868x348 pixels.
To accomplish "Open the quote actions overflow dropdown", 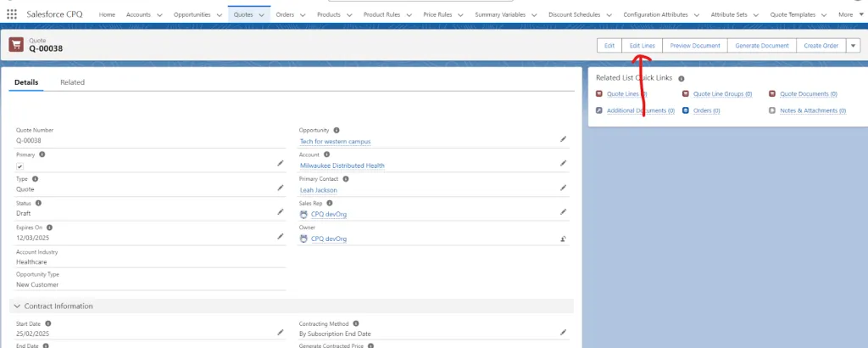I will 853,46.
